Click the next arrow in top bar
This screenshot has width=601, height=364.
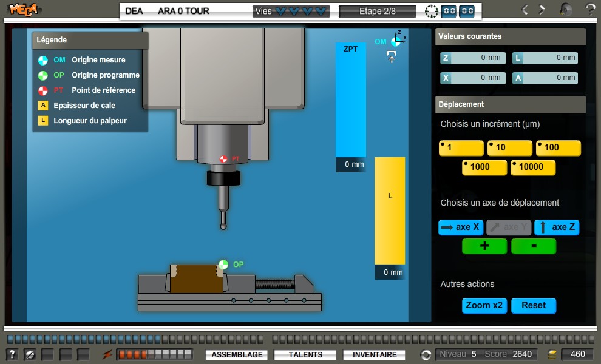[x=542, y=10]
